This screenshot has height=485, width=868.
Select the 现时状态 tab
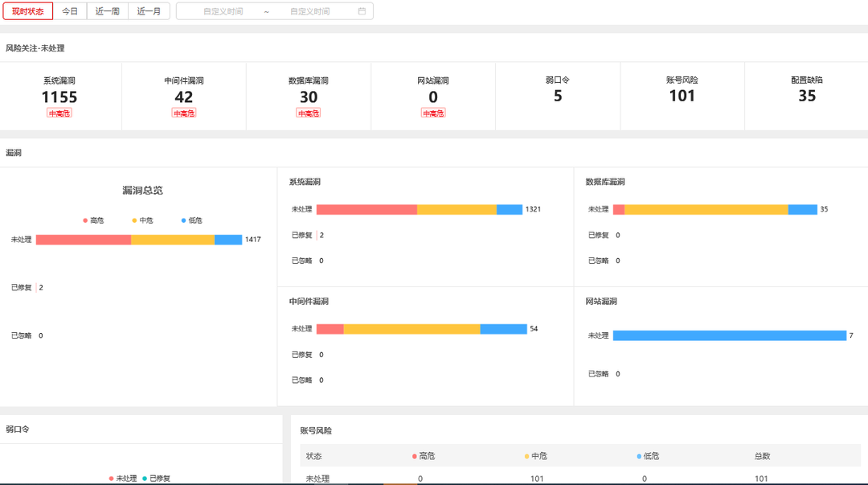pos(28,11)
